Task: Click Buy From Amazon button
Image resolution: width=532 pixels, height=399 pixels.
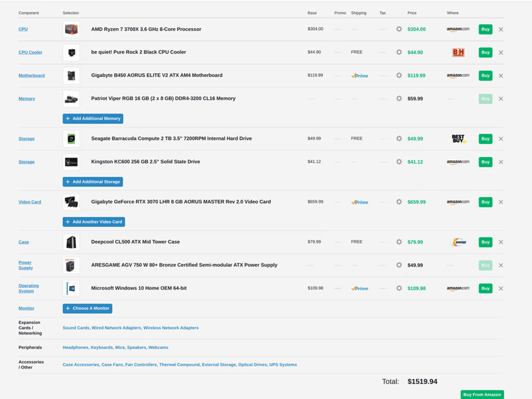Action: coord(482,394)
